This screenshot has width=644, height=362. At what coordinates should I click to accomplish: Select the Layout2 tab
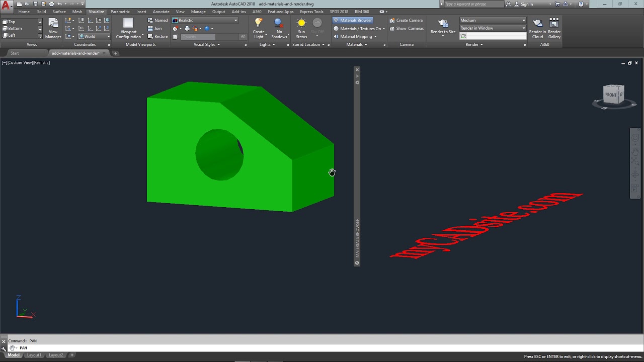point(56,355)
